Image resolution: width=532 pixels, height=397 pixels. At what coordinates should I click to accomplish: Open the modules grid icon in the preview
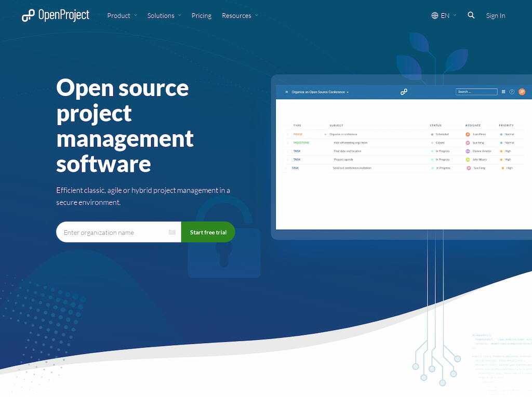click(x=503, y=91)
